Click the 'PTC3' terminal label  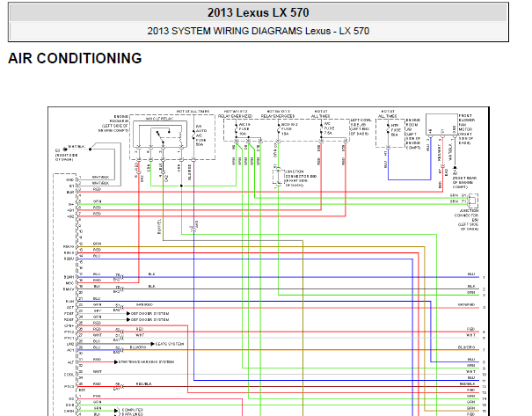(69, 386)
